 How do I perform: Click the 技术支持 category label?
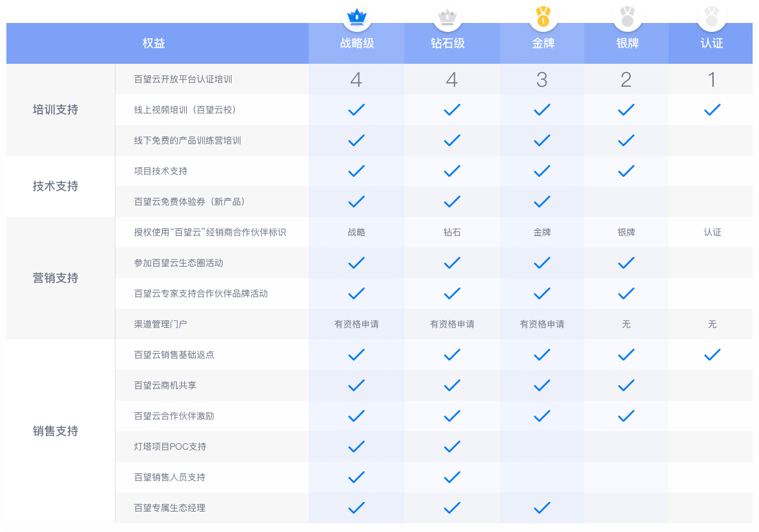coord(55,186)
